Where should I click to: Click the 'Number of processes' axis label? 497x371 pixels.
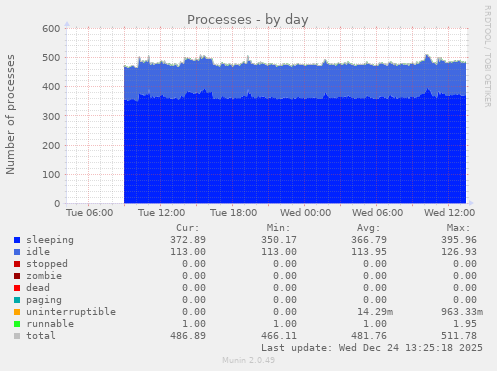(x=10, y=114)
